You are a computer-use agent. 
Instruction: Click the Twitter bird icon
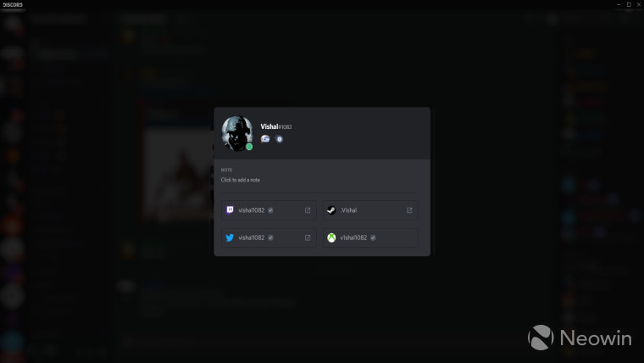(x=230, y=237)
